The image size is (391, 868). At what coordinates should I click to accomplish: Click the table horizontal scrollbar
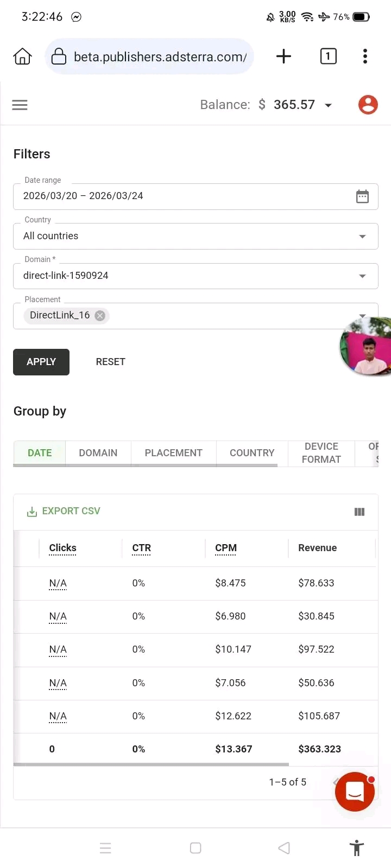point(151,764)
